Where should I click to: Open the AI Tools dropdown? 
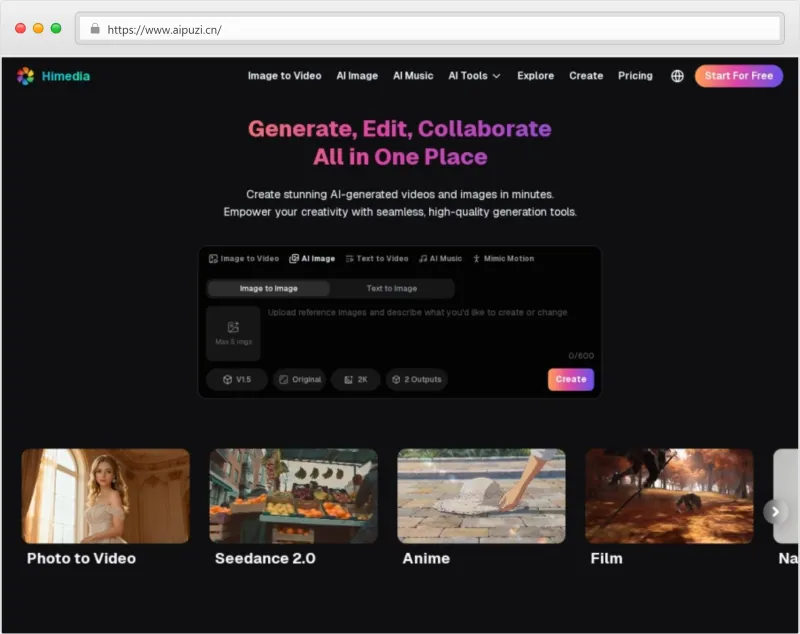tap(474, 76)
